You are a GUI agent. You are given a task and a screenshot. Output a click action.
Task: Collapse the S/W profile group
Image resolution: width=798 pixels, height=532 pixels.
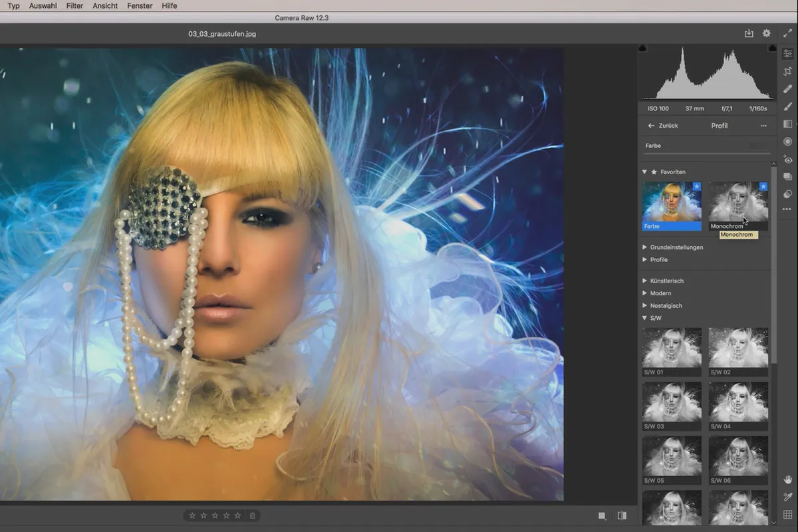click(x=644, y=318)
